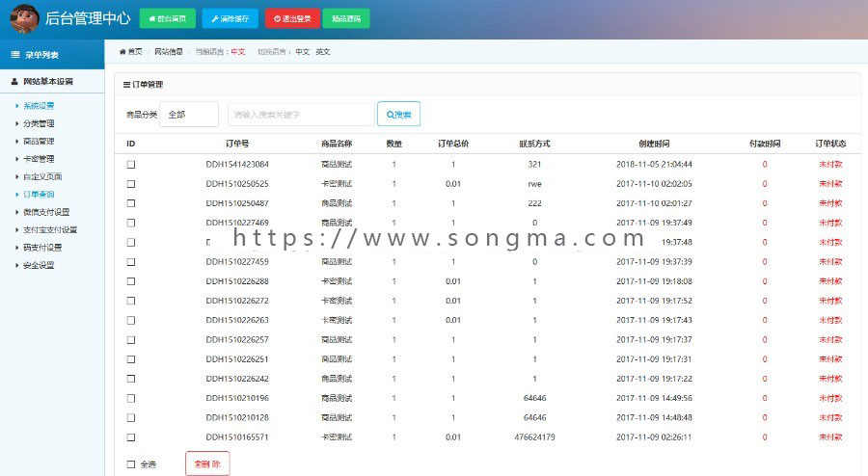Open 系统设置 in the sidebar

pyautogui.click(x=39, y=106)
